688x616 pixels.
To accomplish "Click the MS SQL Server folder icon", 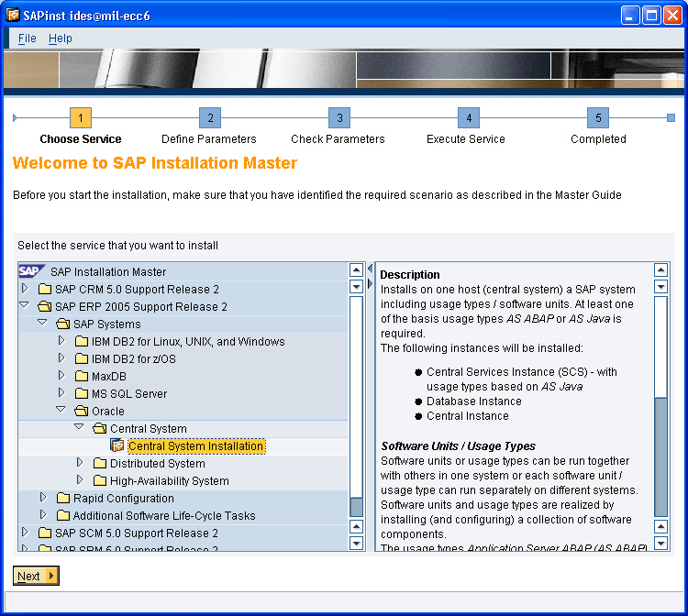I will click(82, 394).
